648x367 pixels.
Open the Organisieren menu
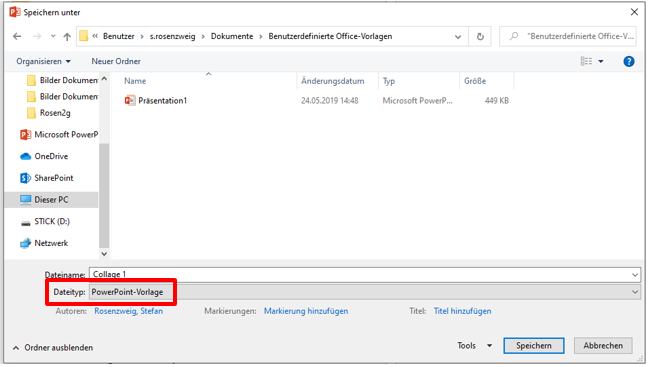pos(43,61)
